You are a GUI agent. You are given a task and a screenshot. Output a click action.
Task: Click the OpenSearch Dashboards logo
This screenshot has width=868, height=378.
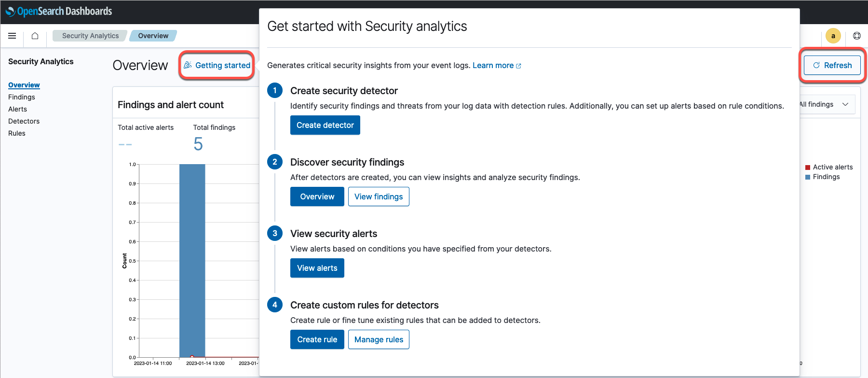click(59, 11)
